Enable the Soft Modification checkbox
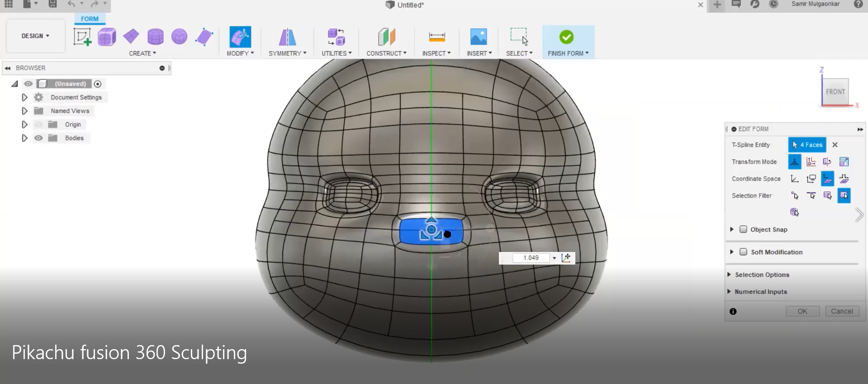 tap(743, 252)
